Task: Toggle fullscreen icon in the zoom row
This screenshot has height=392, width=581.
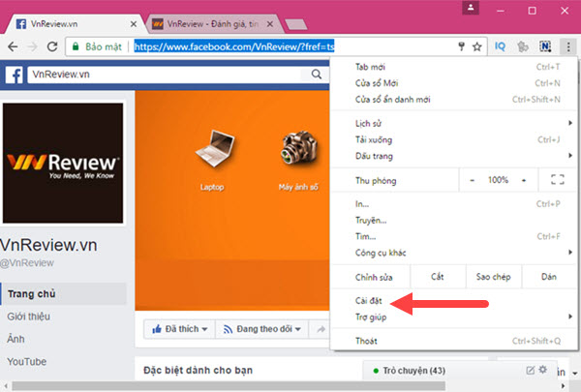Action: pyautogui.click(x=558, y=180)
